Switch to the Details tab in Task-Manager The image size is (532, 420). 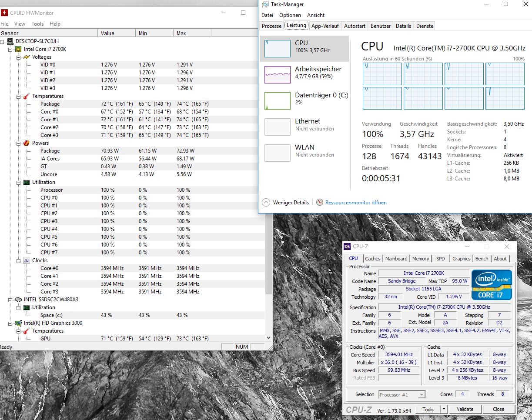pos(403,26)
